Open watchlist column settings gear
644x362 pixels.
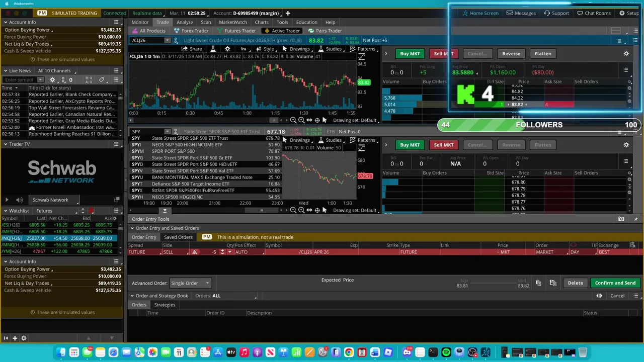(114, 218)
